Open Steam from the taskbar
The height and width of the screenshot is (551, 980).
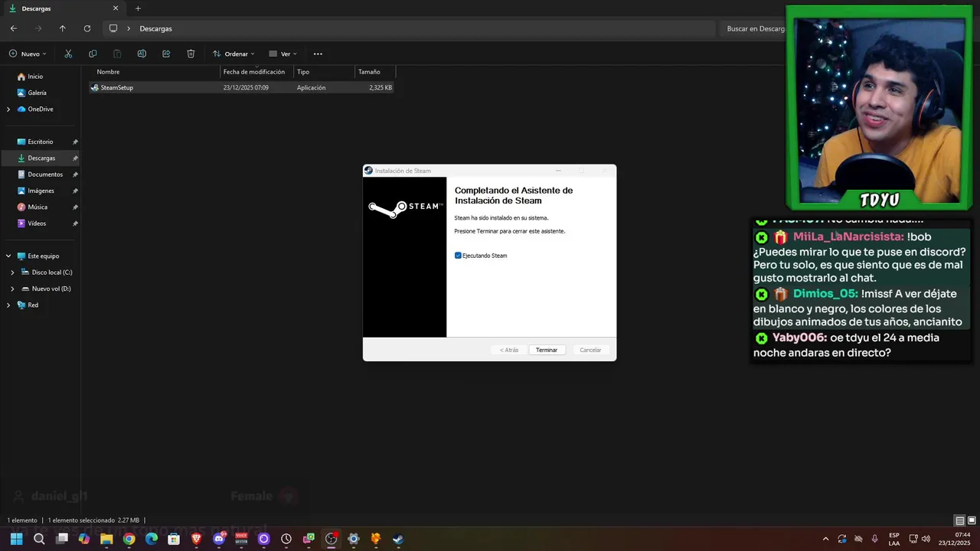click(398, 539)
